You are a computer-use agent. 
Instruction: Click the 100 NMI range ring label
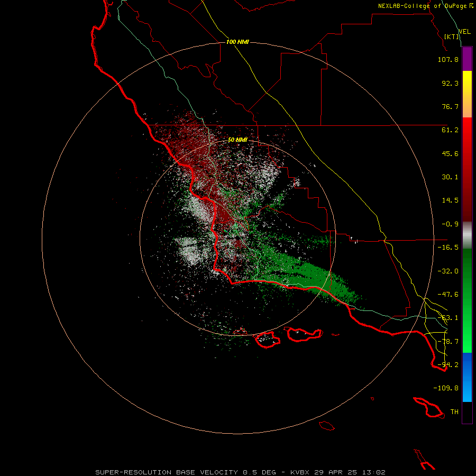[x=237, y=42]
